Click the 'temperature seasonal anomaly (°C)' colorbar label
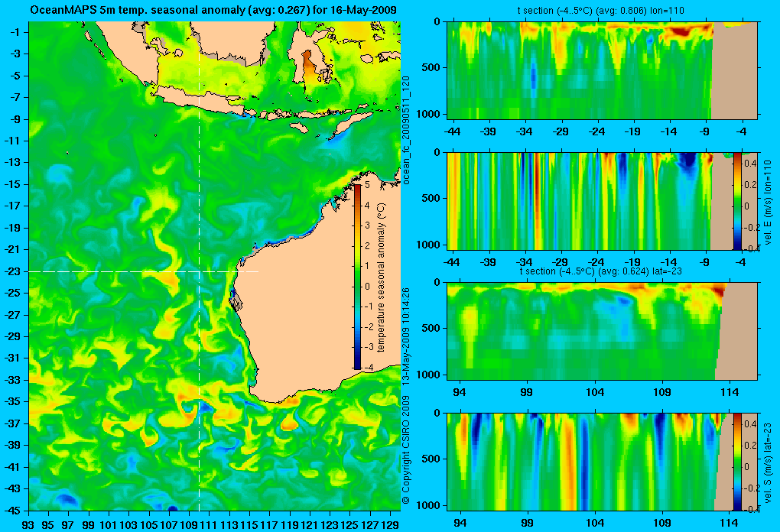This screenshot has width=780, height=532. [381, 277]
